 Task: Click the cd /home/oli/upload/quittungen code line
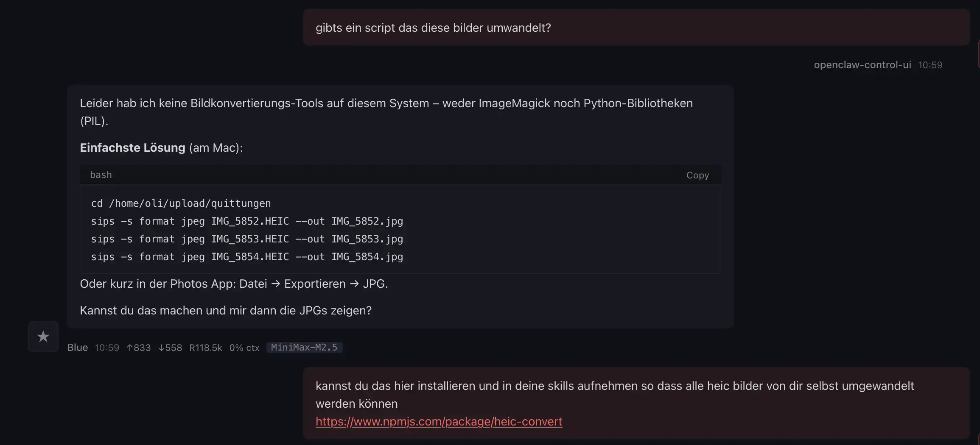(181, 203)
